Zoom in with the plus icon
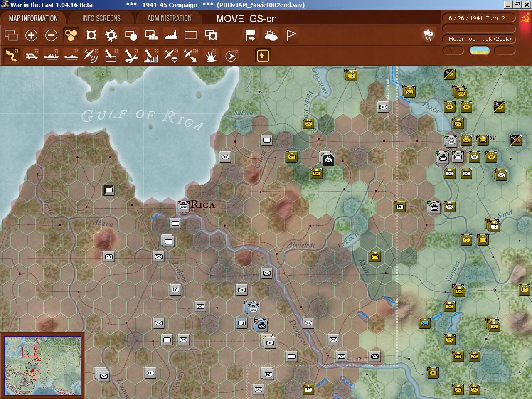 (x=31, y=35)
